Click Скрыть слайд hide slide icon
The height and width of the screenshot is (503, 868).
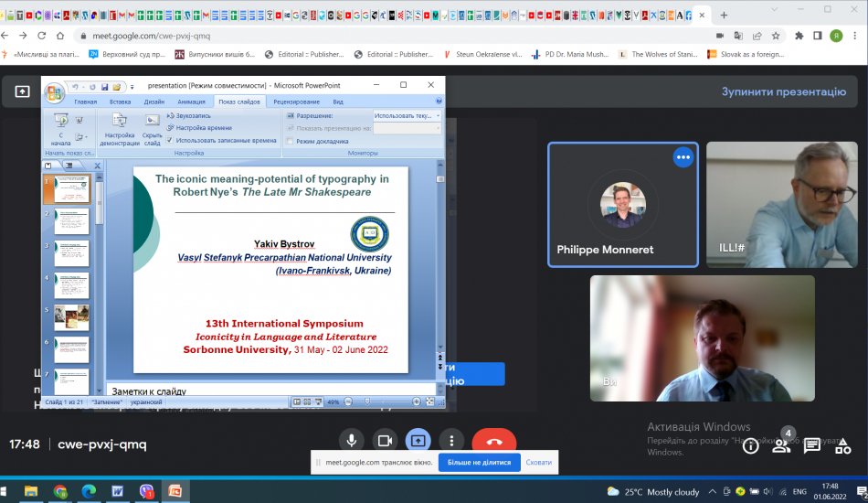[152, 130]
